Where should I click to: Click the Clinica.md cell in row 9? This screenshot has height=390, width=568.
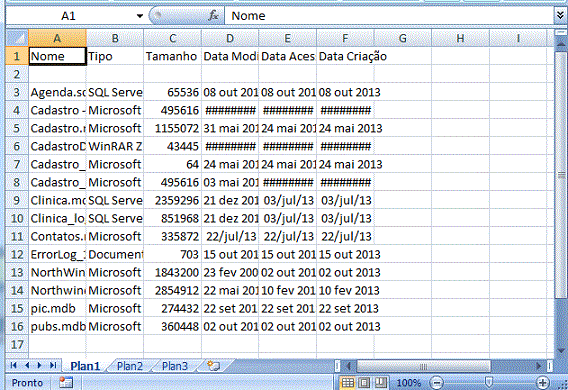57,201
